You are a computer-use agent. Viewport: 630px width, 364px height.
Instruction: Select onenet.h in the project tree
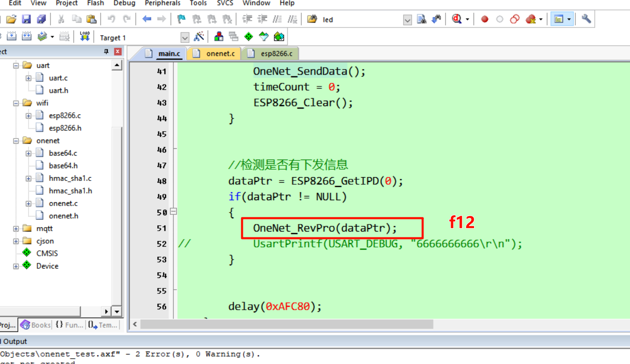(x=63, y=216)
